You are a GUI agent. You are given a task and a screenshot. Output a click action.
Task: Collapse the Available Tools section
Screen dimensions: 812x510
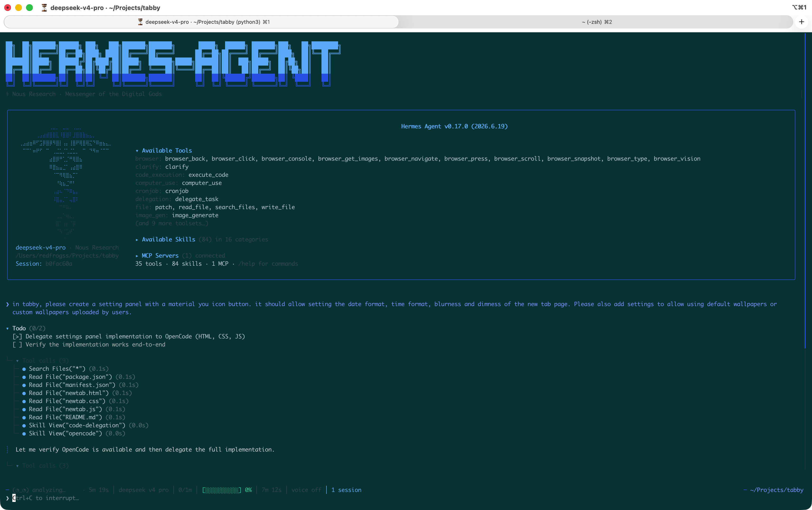coord(137,151)
